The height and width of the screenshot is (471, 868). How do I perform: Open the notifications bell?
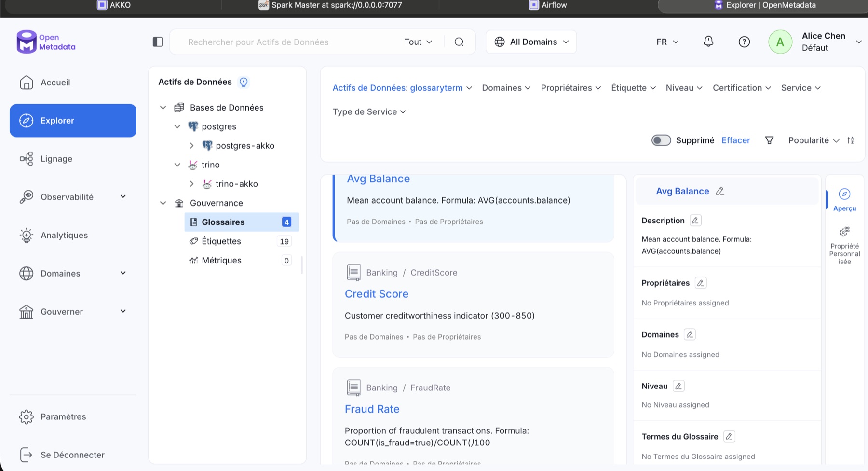point(708,42)
